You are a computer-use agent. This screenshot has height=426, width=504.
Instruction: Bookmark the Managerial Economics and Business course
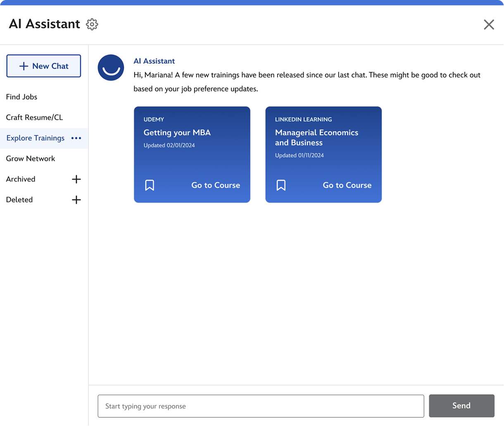point(281,185)
